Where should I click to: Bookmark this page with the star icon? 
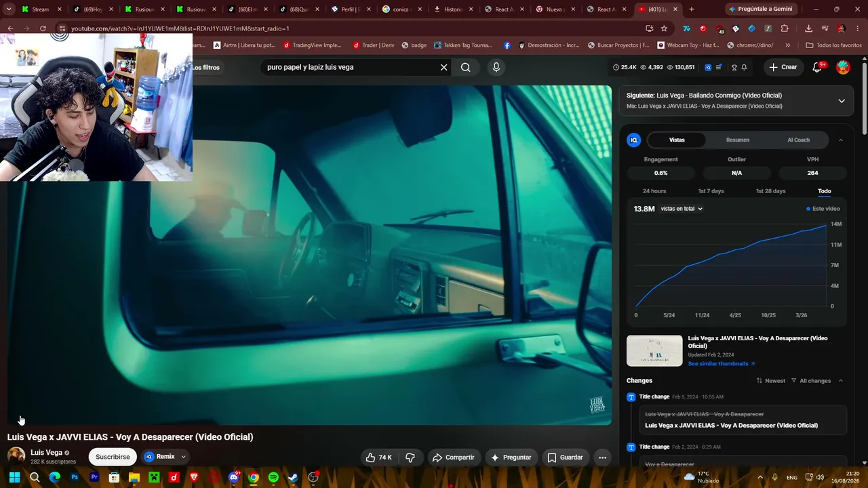coord(664,28)
